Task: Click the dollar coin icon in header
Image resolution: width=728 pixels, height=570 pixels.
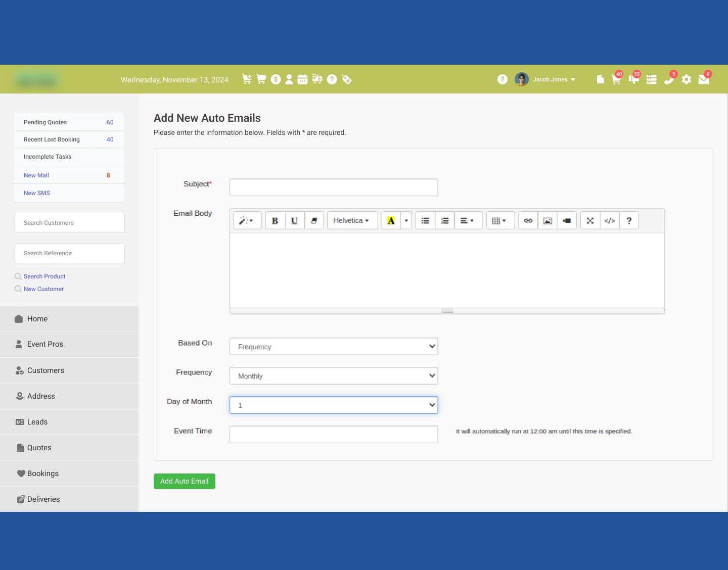Action: 276,79
